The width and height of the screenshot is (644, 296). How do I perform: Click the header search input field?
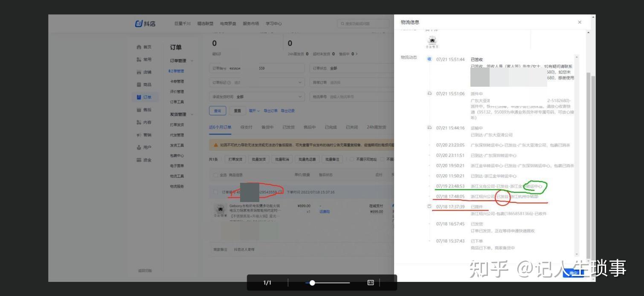363,23
